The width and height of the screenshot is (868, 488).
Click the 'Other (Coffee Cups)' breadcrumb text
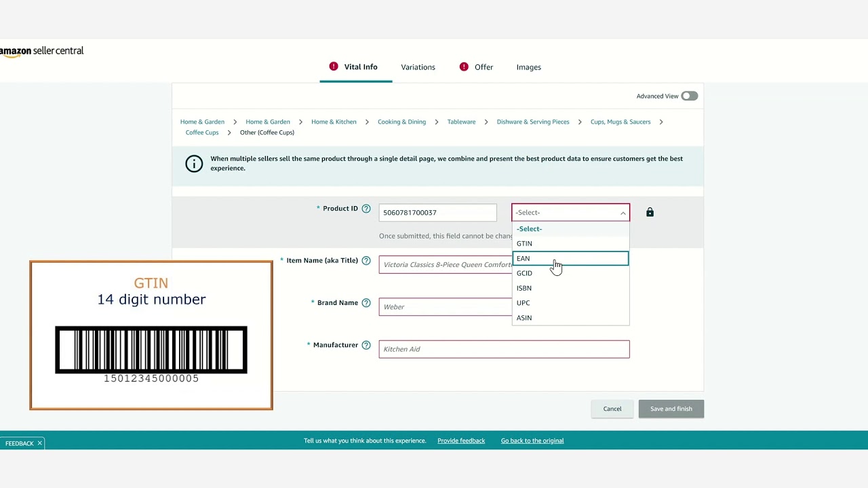pyautogui.click(x=267, y=133)
